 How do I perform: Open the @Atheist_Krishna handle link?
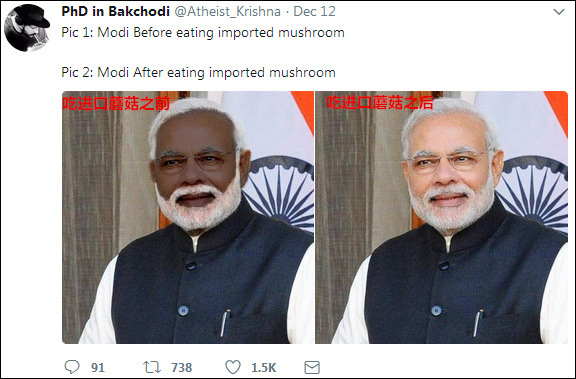tap(227, 12)
